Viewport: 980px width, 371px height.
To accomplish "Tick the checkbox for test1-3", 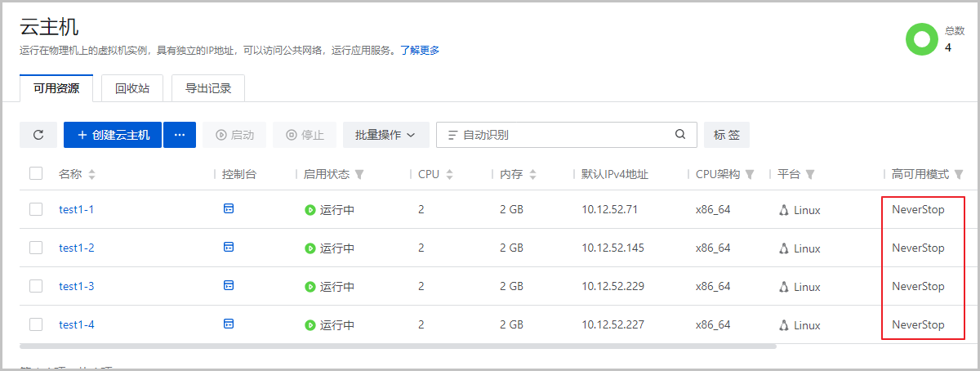I will pyautogui.click(x=36, y=286).
